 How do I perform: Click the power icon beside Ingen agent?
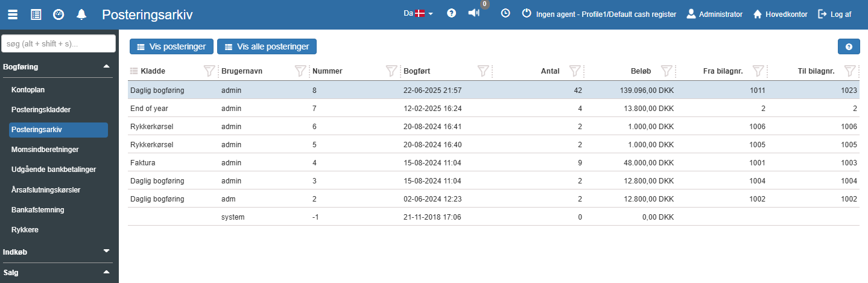[526, 13]
